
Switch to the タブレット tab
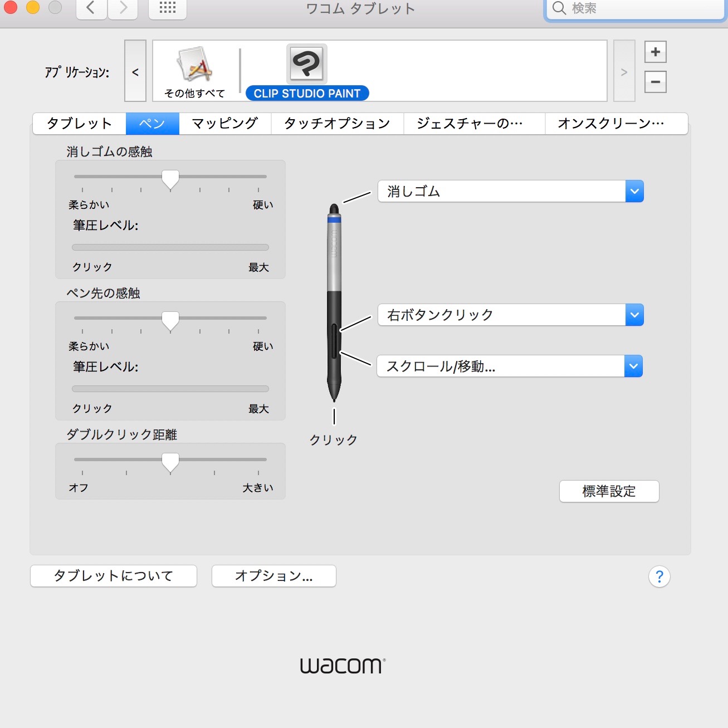click(x=79, y=124)
